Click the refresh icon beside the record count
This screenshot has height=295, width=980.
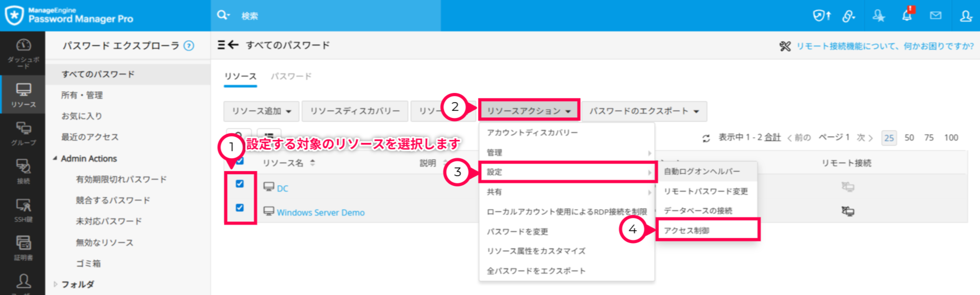tap(706, 138)
